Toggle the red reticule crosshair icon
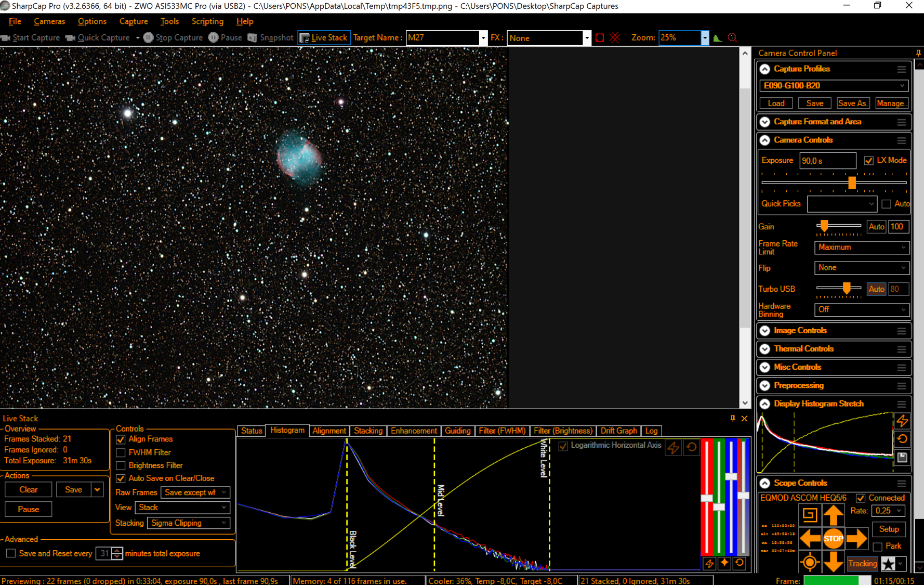Screen dimensions: 924x585 click(615, 37)
